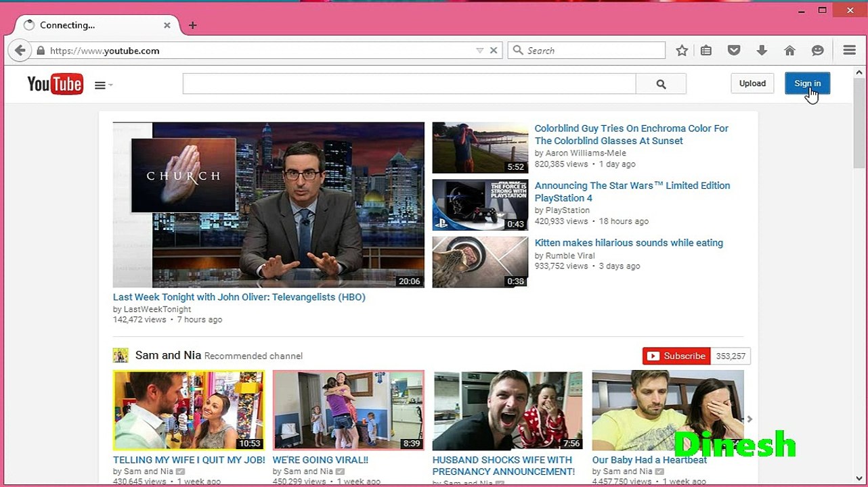Open Kitten makes hilarious sounds link
Viewport: 868px width, 487px height.
[x=629, y=243]
